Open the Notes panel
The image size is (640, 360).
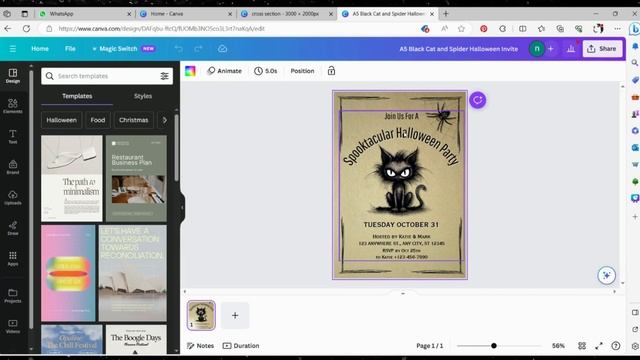(x=200, y=346)
